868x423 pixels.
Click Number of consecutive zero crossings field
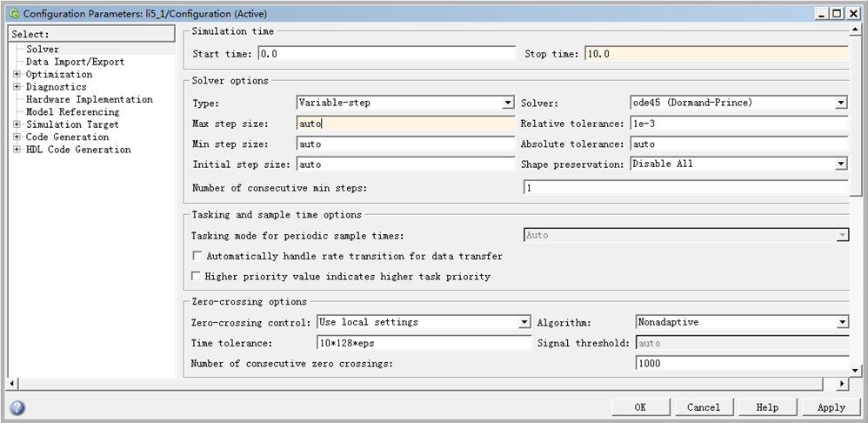[x=742, y=363]
